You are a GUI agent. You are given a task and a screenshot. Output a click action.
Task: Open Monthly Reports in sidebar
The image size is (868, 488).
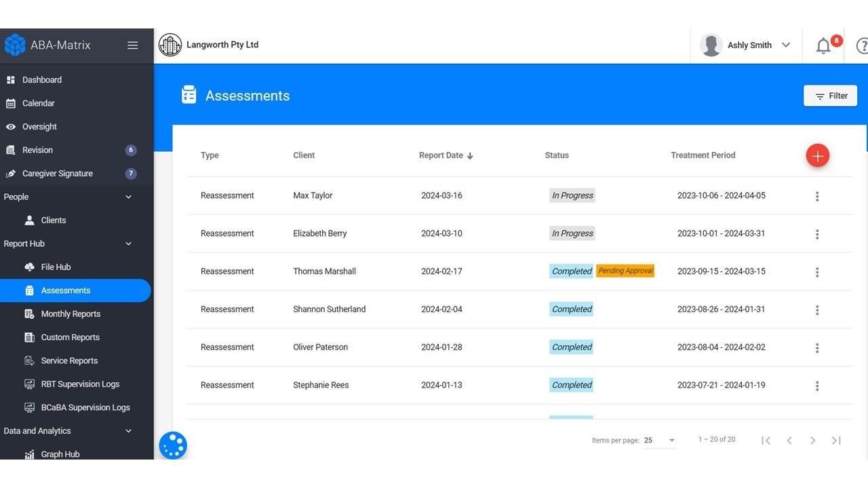click(71, 313)
